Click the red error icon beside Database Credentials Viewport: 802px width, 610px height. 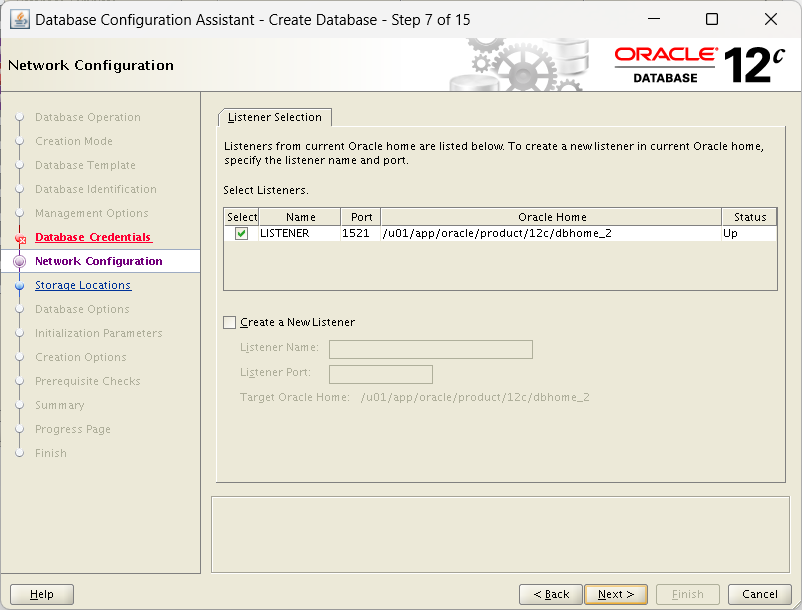coord(20,238)
